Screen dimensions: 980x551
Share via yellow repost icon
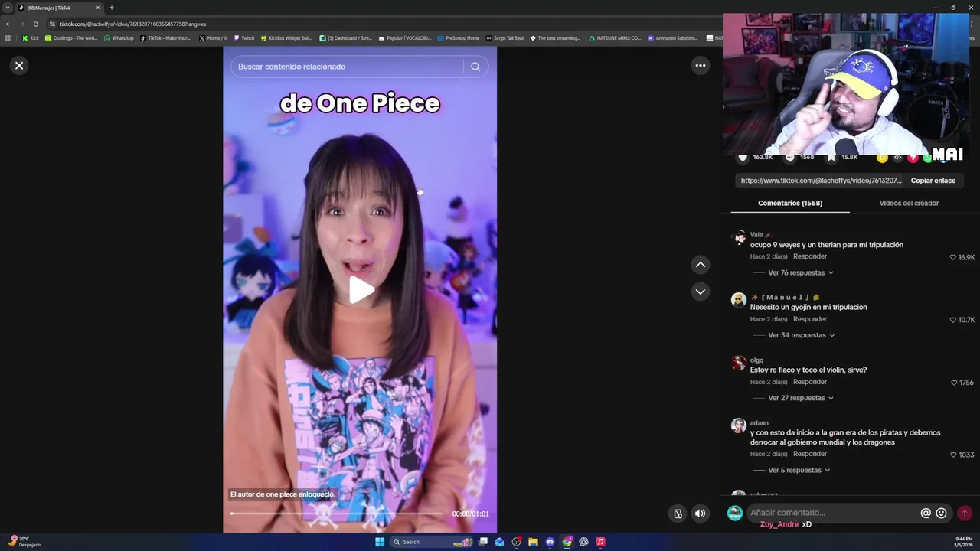[882, 158]
